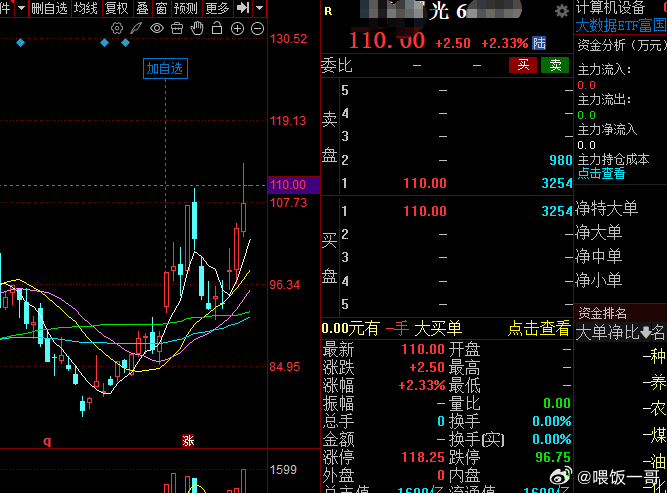Zoom out with minus circle icon
Image resolution: width=667 pixels, height=493 pixels.
(x=257, y=28)
